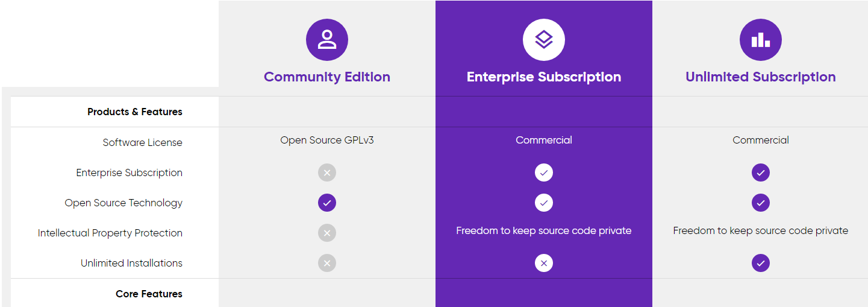Select the Community Edition heading

[327, 77]
